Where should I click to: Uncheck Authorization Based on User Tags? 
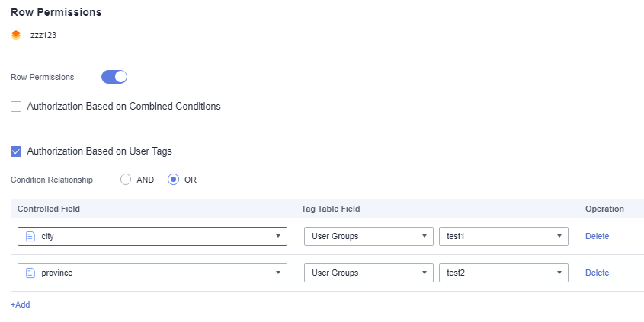coord(16,151)
